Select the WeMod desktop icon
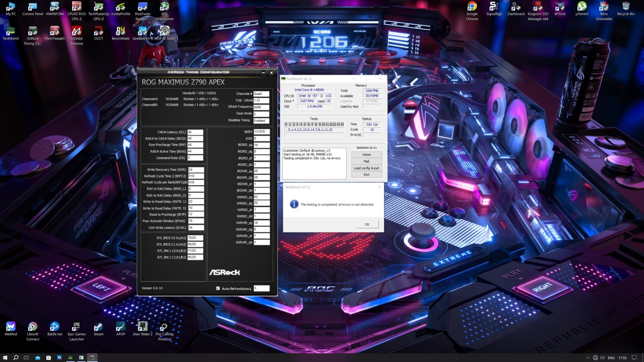644x362 pixels. coord(11,329)
